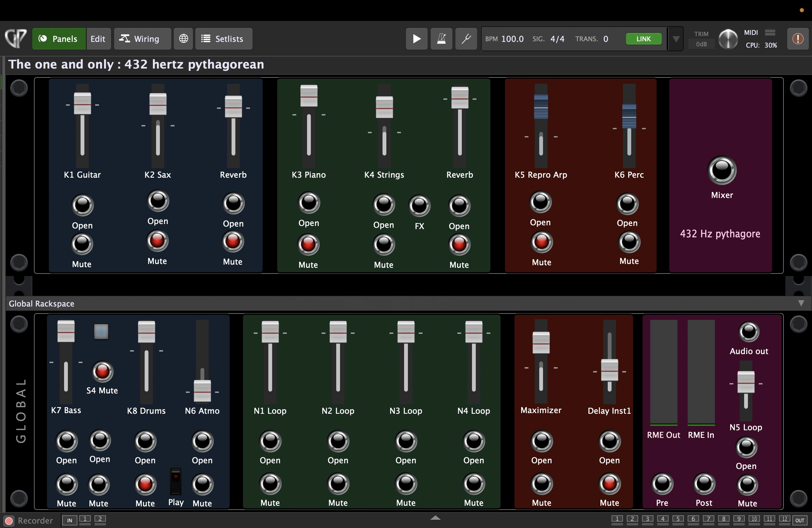Image resolution: width=812 pixels, height=528 pixels.
Task: Switch to Edit mode
Action: [98, 39]
